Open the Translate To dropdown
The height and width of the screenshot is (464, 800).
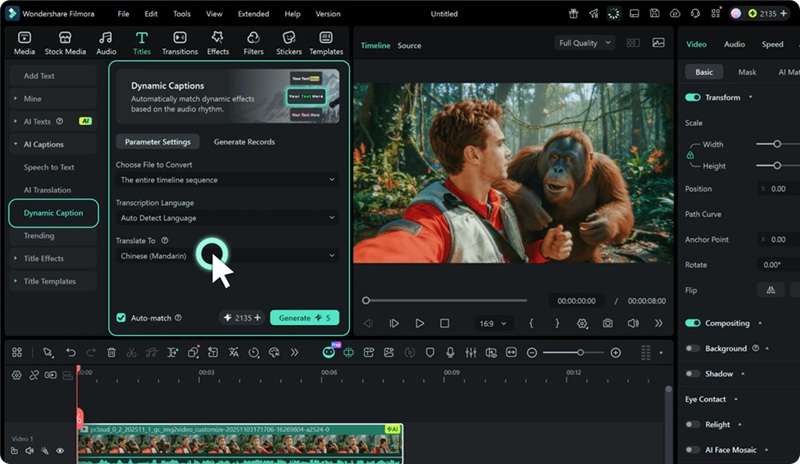pyautogui.click(x=228, y=256)
